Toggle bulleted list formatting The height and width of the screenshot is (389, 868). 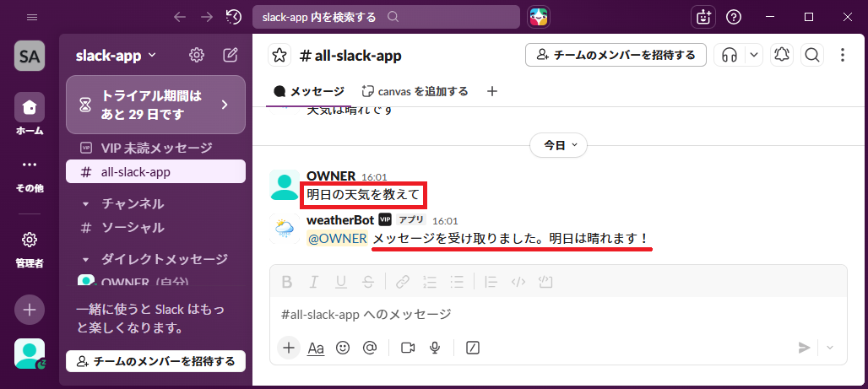point(457,282)
